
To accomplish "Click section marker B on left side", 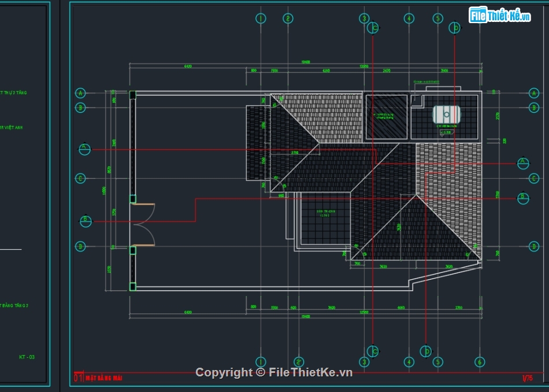I will tap(86, 220).
